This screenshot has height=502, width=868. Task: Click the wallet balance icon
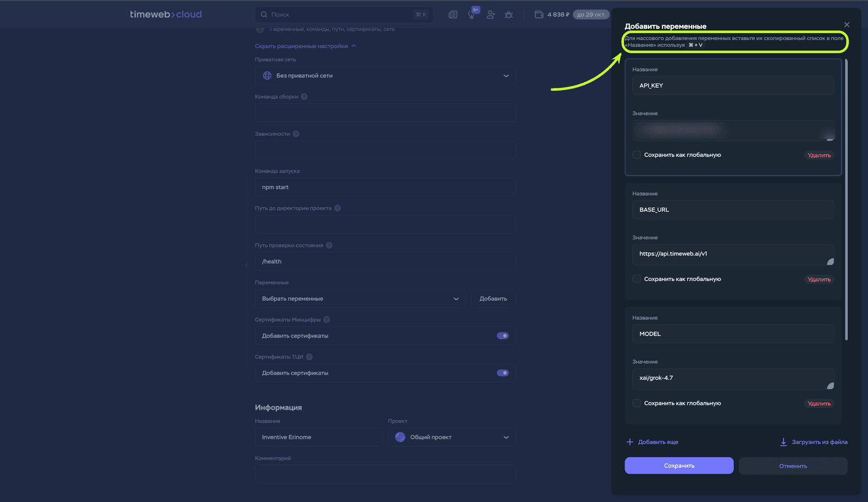539,15
